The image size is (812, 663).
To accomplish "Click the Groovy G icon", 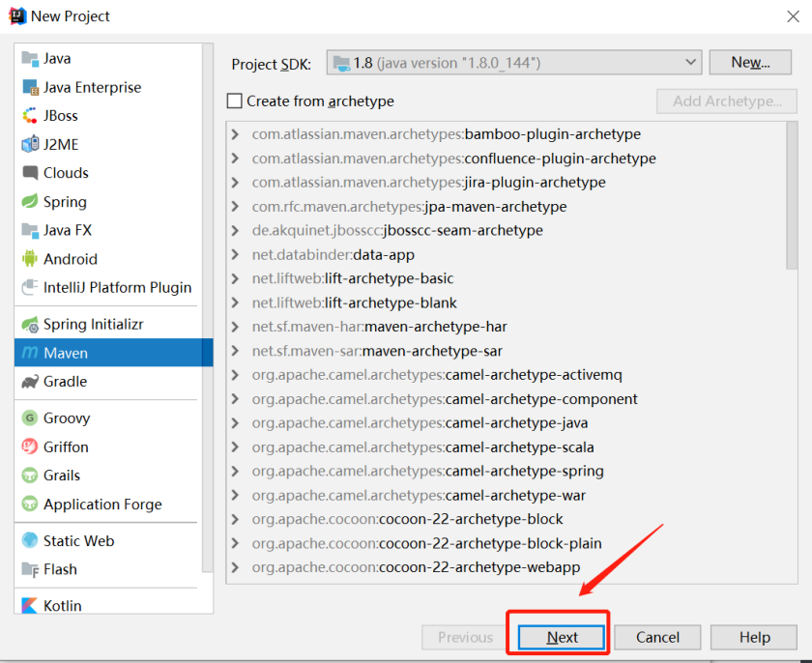I will coord(30,418).
